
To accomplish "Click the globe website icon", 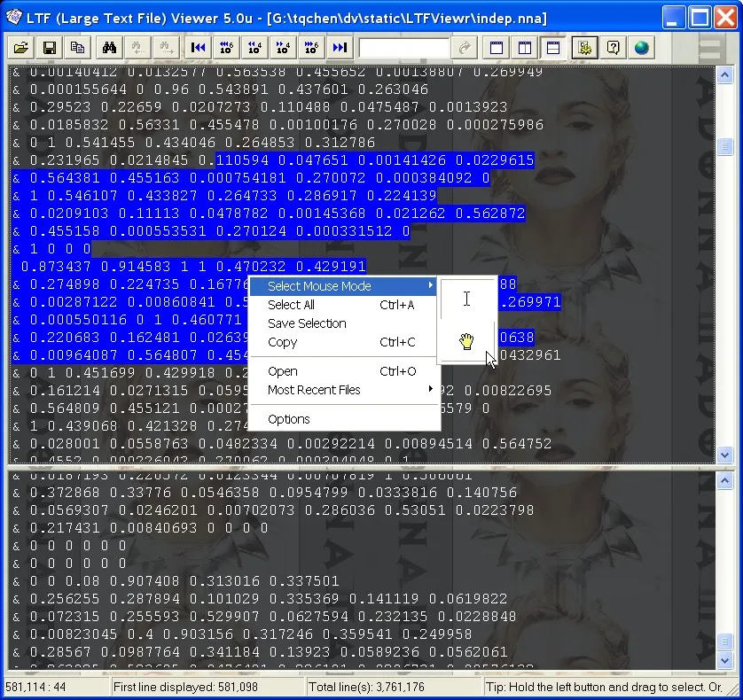I will coord(641,48).
